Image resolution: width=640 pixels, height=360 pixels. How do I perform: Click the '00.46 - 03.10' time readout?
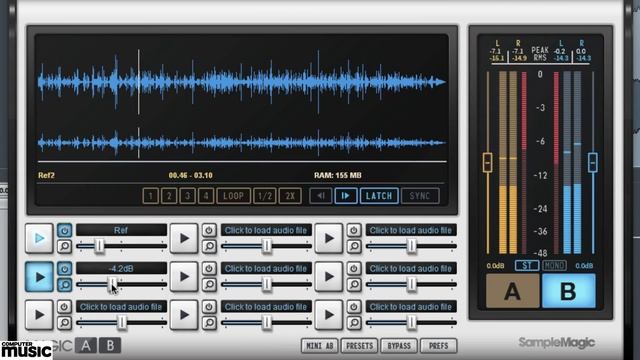point(191,176)
